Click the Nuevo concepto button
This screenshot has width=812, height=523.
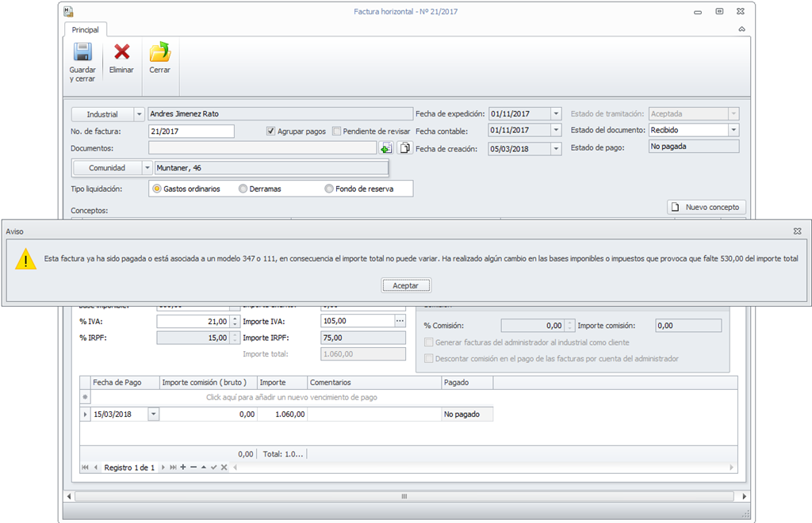tap(706, 207)
